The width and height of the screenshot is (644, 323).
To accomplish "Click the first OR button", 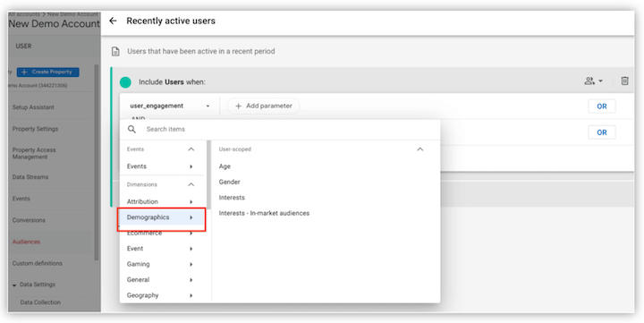I will coord(602,106).
